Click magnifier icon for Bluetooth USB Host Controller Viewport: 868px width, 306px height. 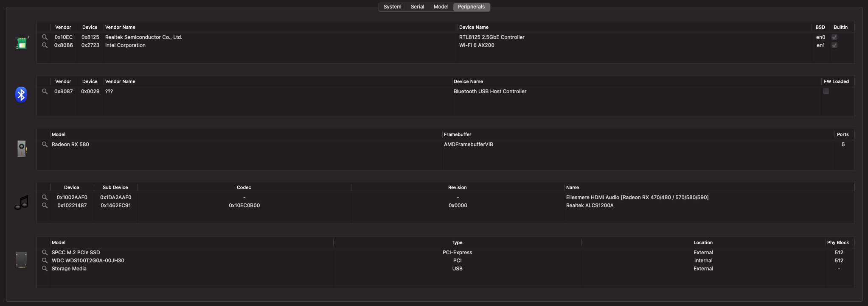[45, 92]
